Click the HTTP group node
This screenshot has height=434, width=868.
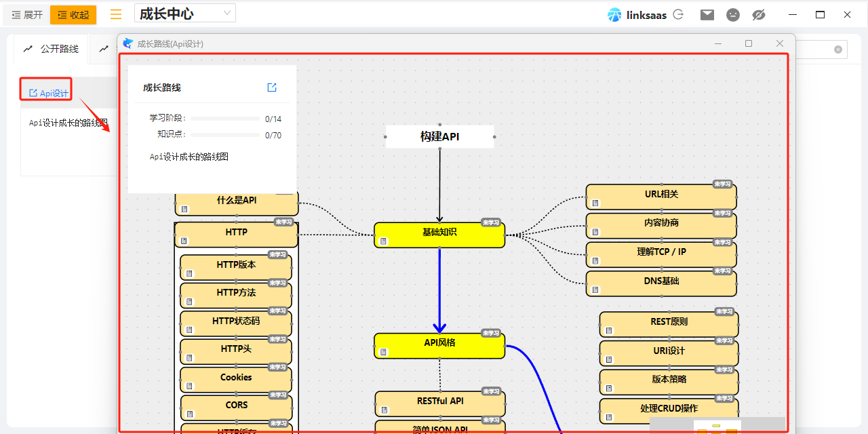coord(236,235)
